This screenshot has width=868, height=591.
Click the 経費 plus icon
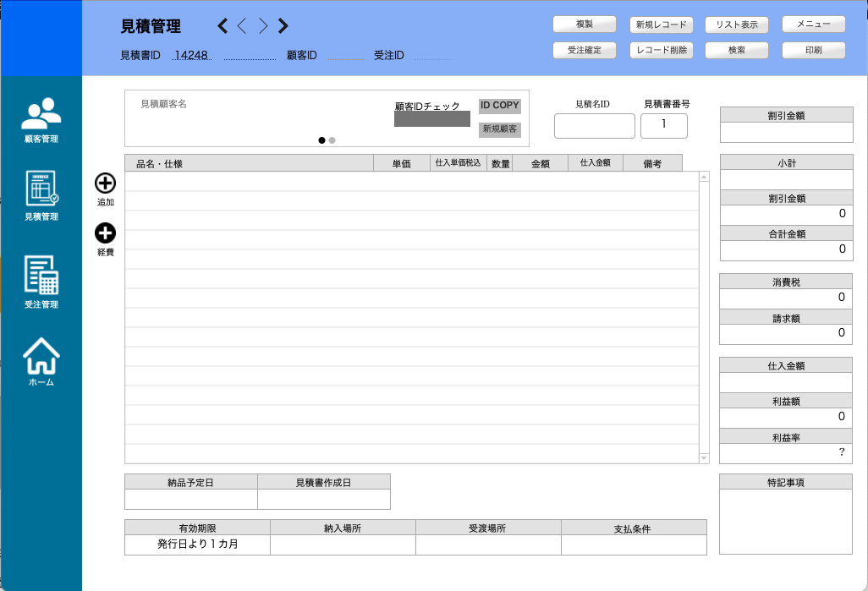(105, 233)
